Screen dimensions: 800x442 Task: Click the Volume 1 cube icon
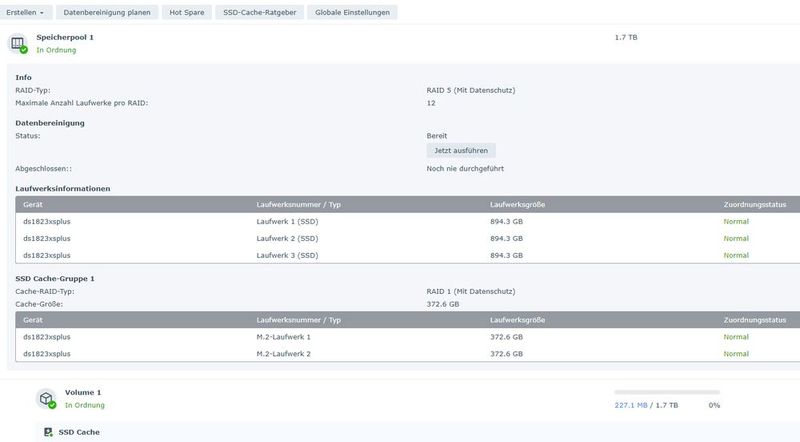point(46,399)
